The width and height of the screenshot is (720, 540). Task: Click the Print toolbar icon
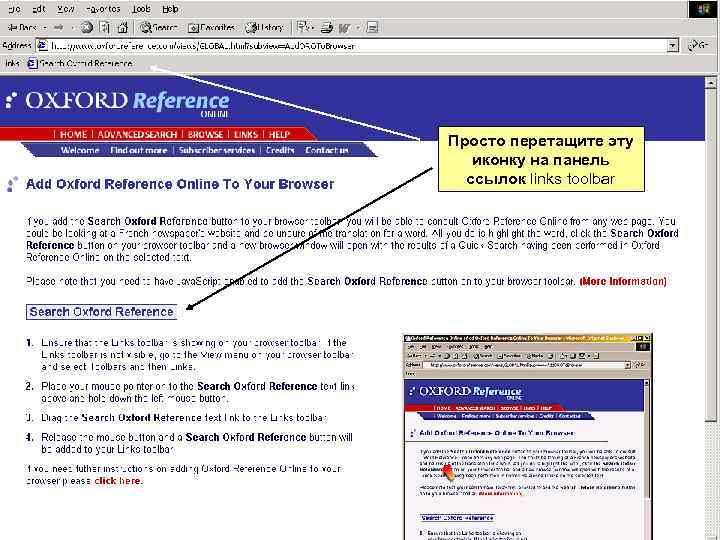[x=326, y=28]
